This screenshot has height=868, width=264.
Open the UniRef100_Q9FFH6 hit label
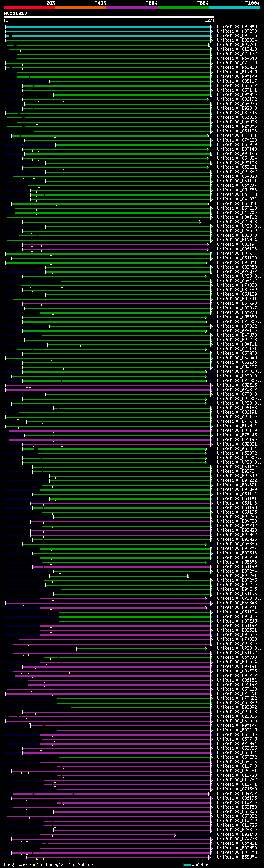pyautogui.click(x=237, y=36)
